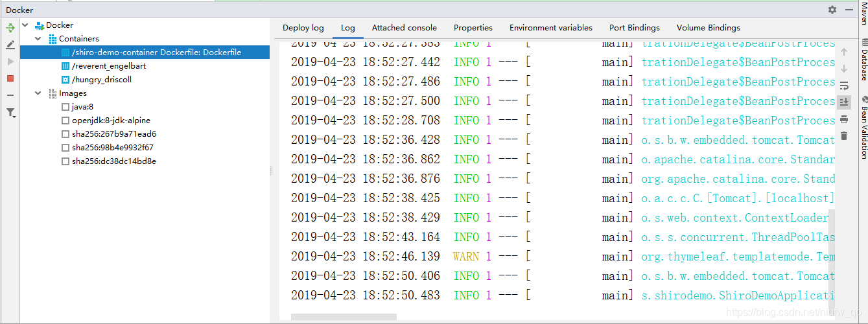Switch to Environment variables tab
This screenshot has width=868, height=324.
click(x=551, y=28)
